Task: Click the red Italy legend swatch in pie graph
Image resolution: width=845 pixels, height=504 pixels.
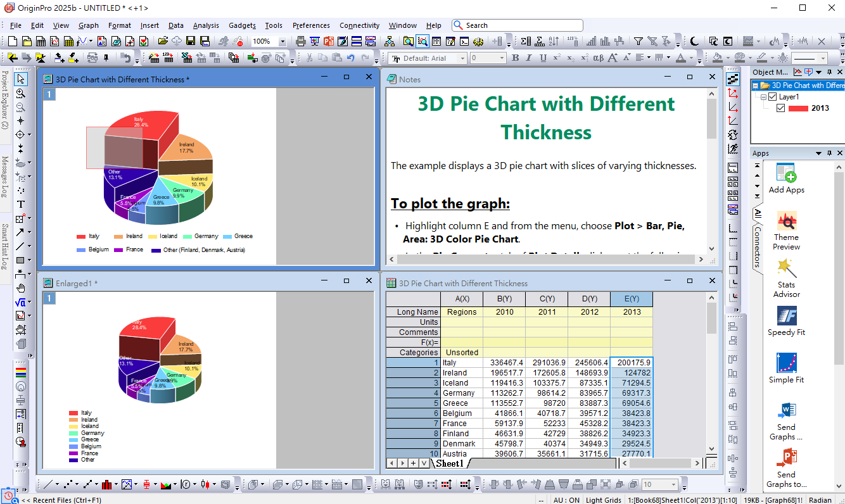Action: pyautogui.click(x=81, y=236)
